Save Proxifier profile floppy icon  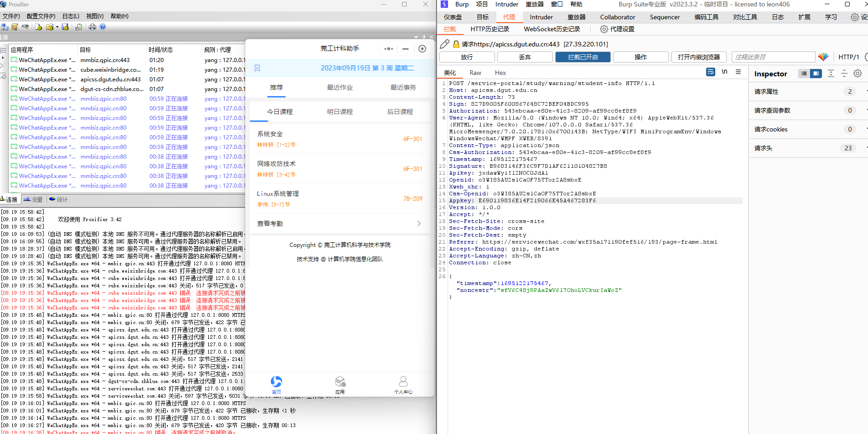[x=65, y=27]
